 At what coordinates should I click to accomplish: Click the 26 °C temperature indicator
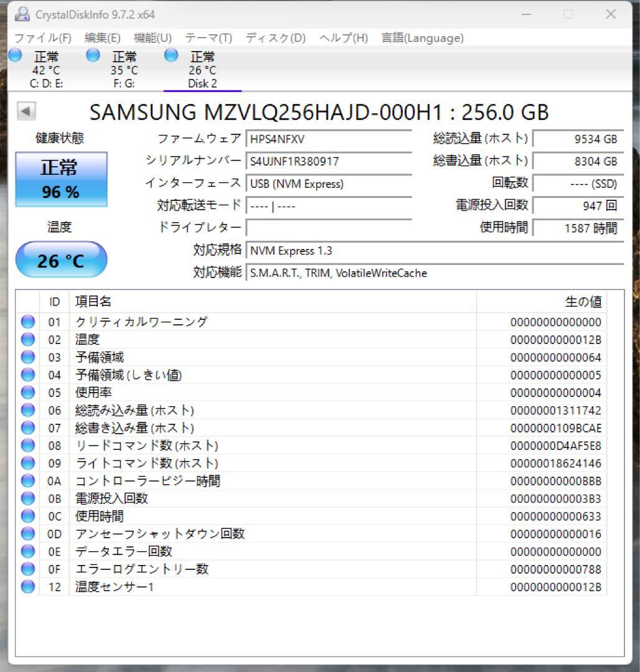point(60,259)
